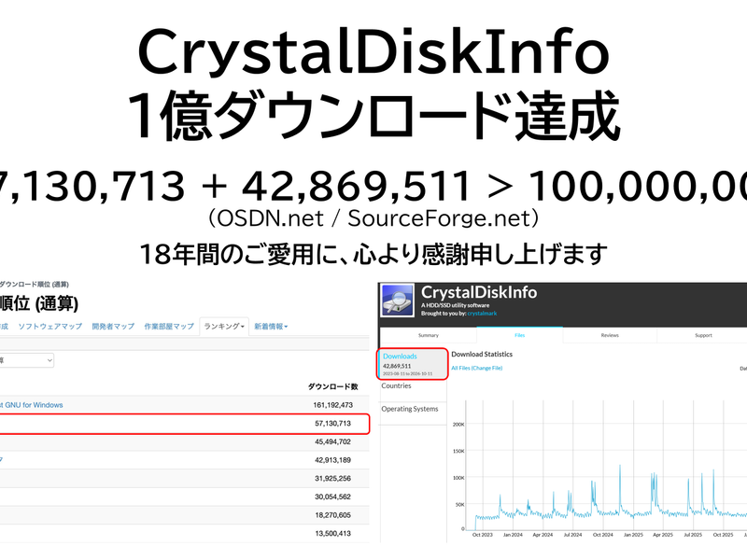Select Countries in the statistics sidebar
The image size is (747, 560).
[x=396, y=385]
